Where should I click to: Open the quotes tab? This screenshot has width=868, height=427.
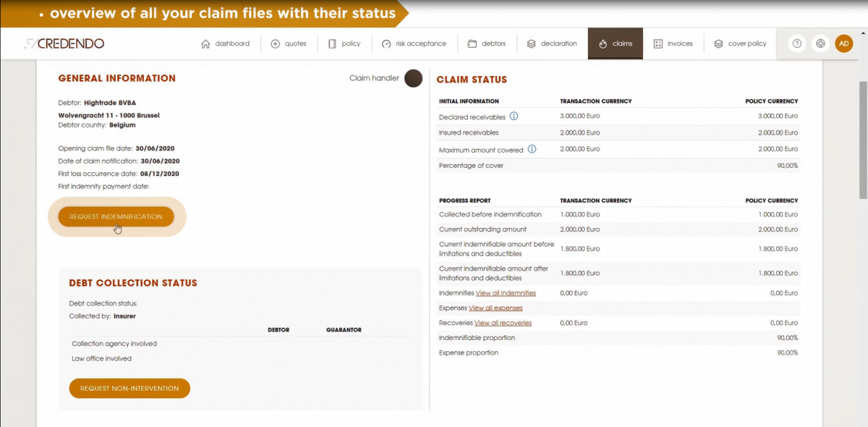pyautogui.click(x=289, y=43)
